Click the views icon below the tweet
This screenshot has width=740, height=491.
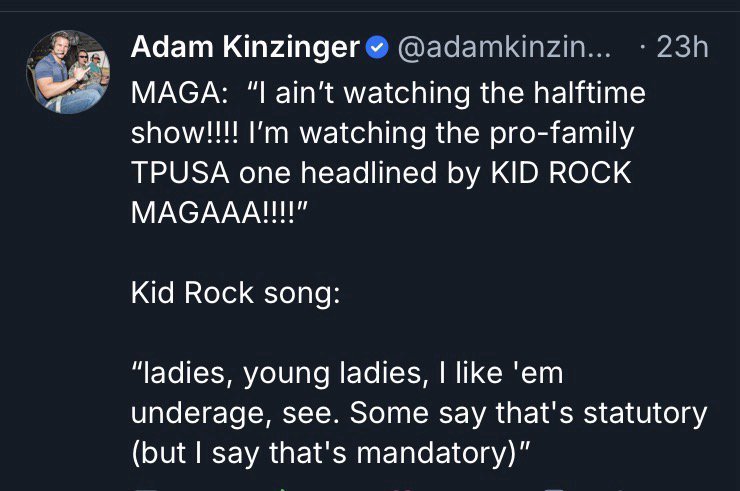click(557, 488)
